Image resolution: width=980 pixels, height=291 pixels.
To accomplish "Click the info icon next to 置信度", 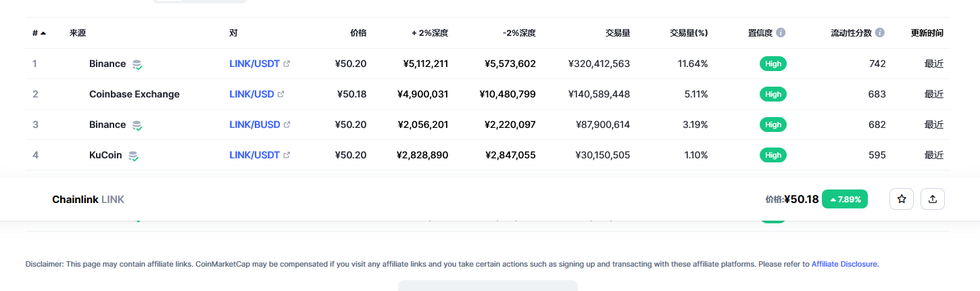I will [x=781, y=32].
